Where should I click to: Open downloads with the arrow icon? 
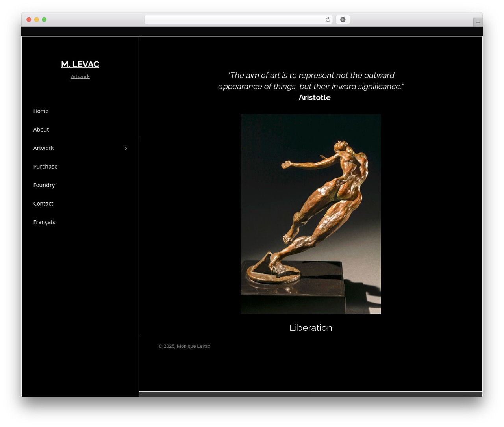tap(343, 20)
